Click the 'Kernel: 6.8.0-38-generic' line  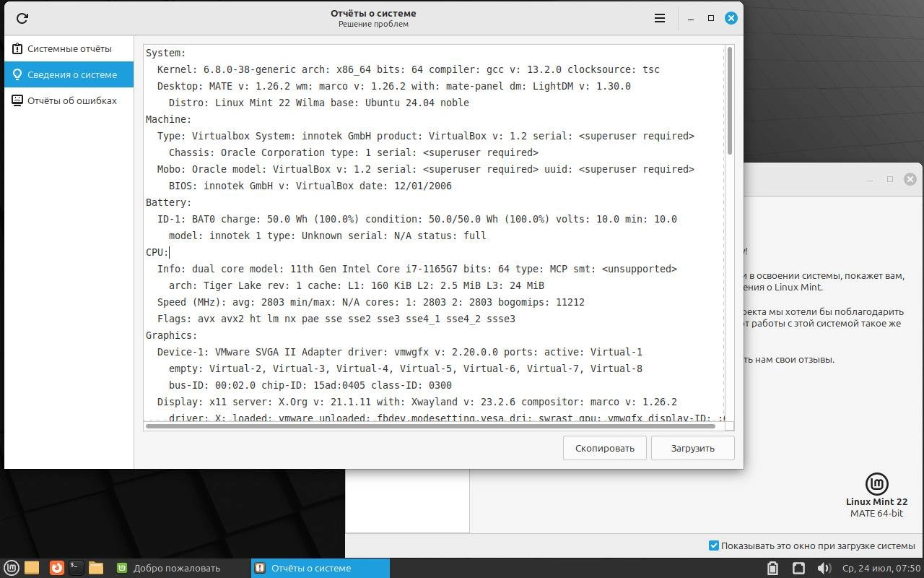408,69
